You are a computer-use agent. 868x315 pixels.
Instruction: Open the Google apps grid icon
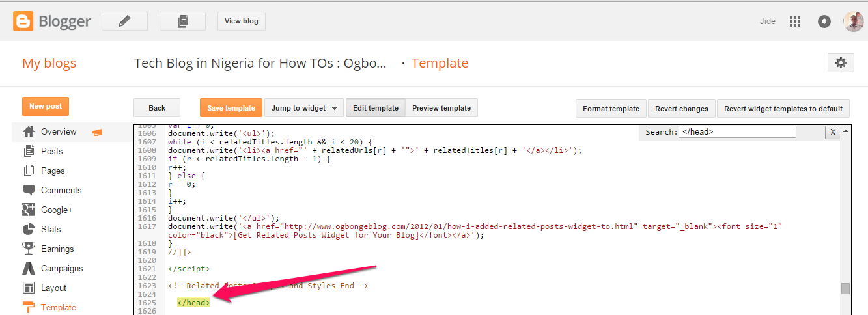(x=794, y=21)
